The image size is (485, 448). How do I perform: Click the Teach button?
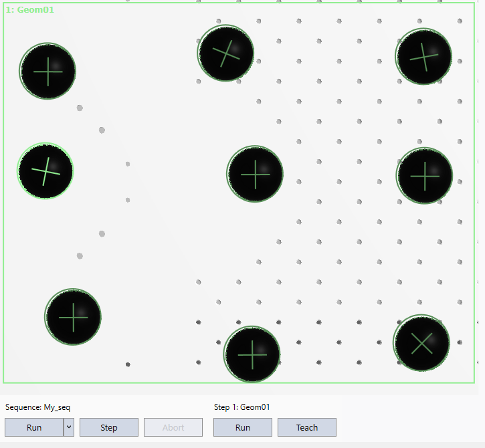click(x=307, y=427)
